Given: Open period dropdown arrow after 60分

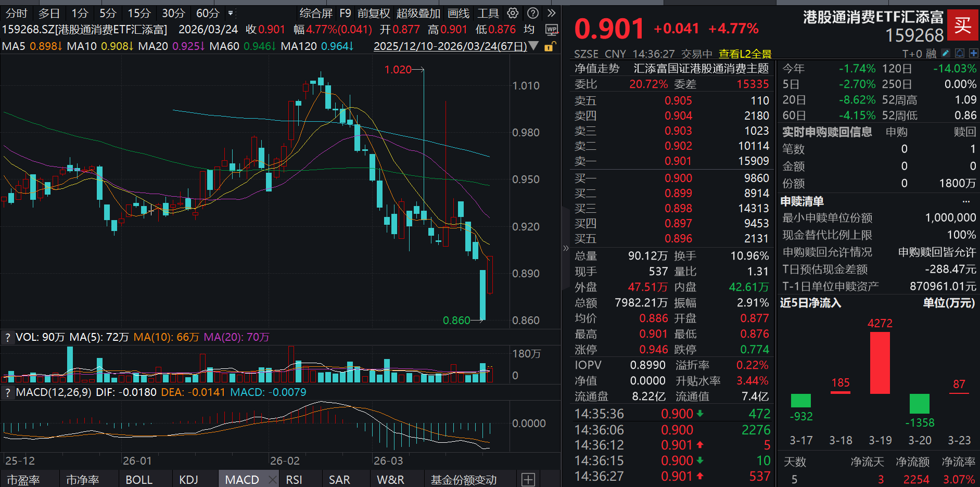Looking at the screenshot, I should 231,13.
